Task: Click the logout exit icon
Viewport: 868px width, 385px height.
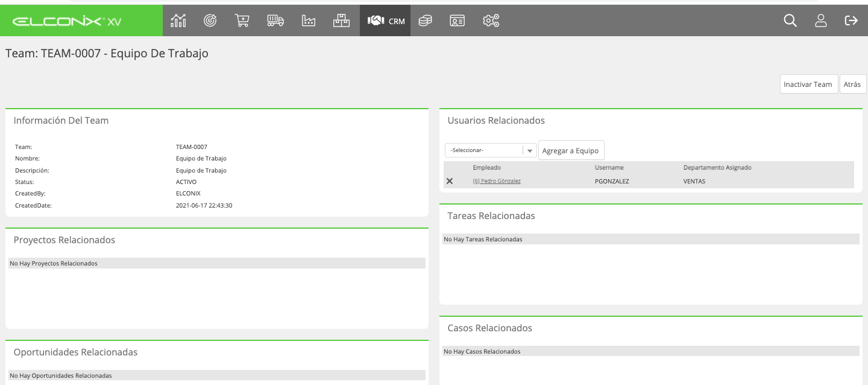Action: (851, 21)
